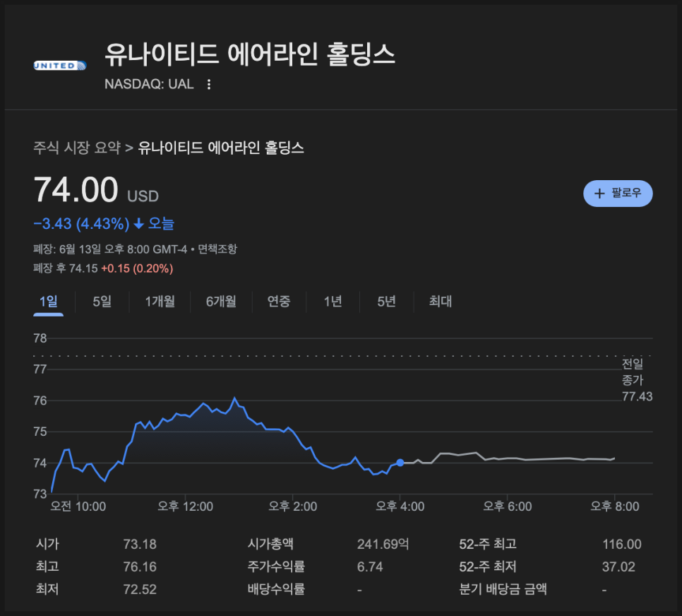Show the 1년 chart range

coord(333,301)
